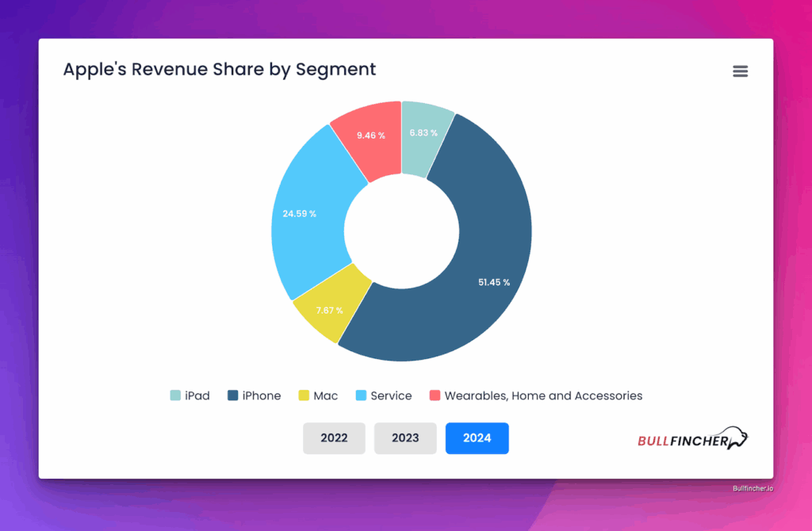Hide Wearables, Home and Accessories legend label
812x531 pixels.
(543, 396)
